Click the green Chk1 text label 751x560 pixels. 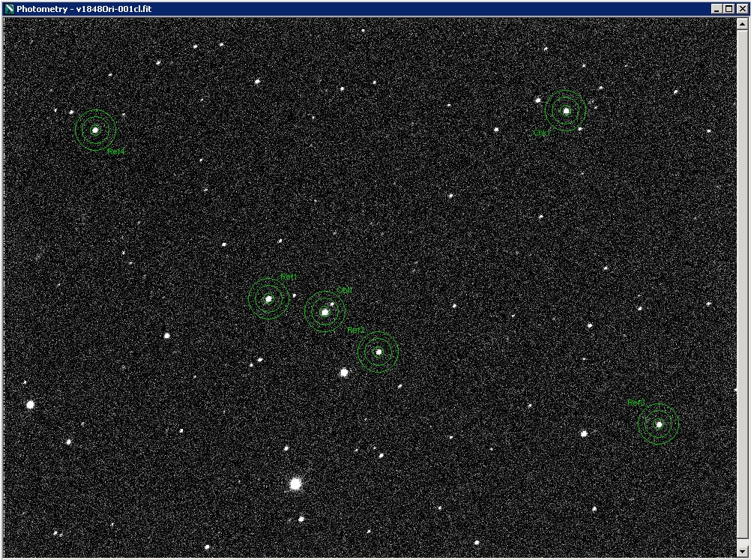click(x=542, y=133)
